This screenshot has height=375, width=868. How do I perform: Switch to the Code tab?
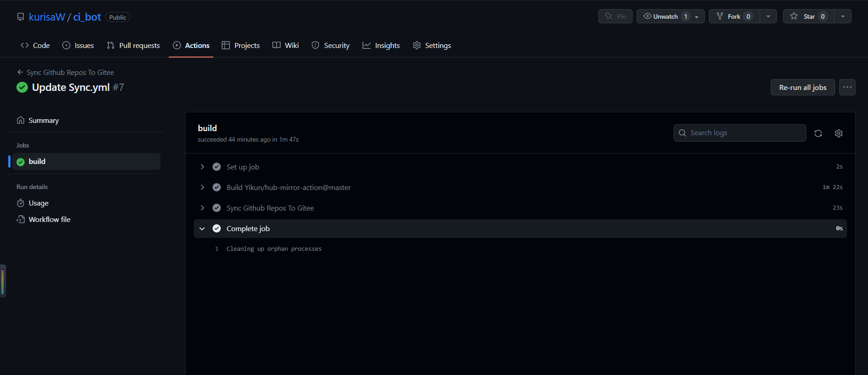[35, 45]
